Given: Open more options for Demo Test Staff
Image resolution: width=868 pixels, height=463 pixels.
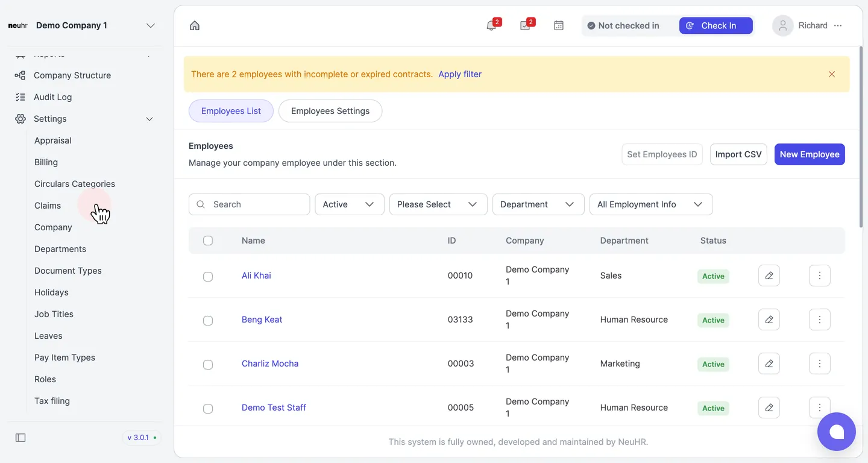Looking at the screenshot, I should point(820,408).
